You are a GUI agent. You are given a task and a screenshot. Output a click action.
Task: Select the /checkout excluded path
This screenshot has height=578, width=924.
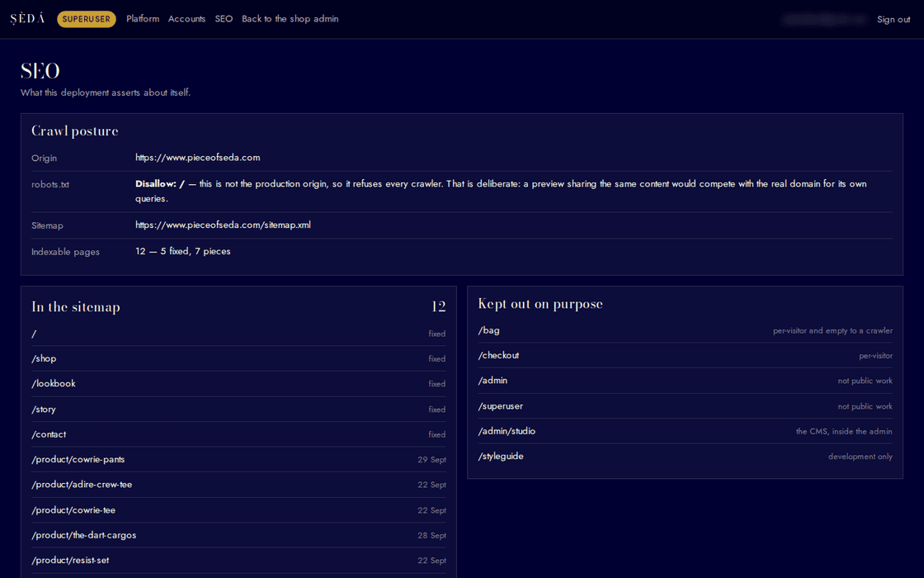pos(498,355)
